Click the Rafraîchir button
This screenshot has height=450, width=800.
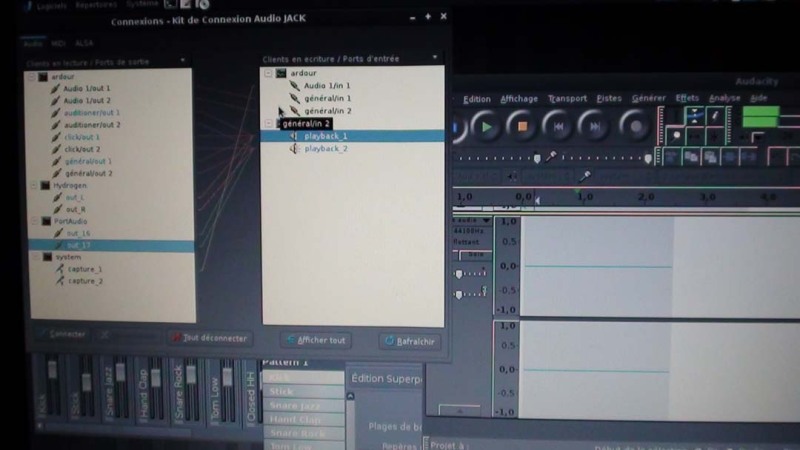click(x=410, y=341)
